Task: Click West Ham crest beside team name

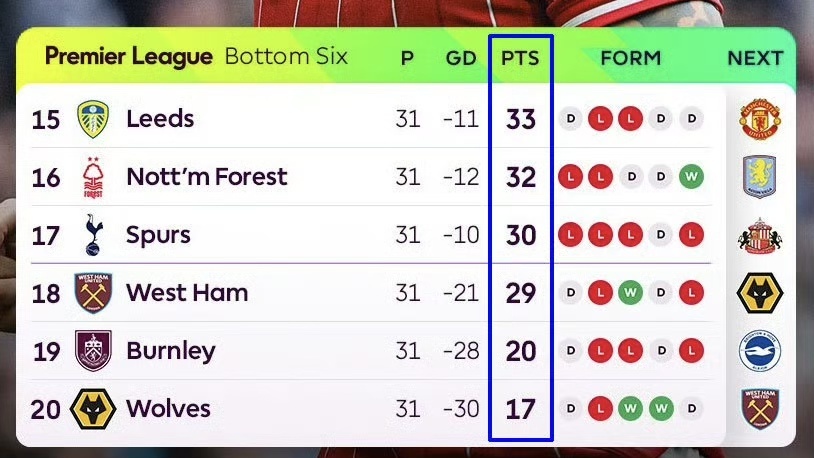Action: [93, 293]
